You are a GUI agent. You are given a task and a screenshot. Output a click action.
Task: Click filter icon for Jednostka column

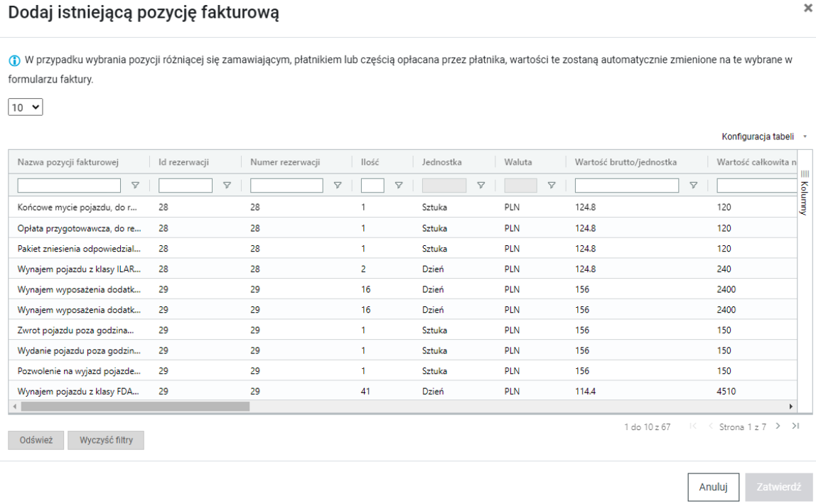pyautogui.click(x=481, y=186)
